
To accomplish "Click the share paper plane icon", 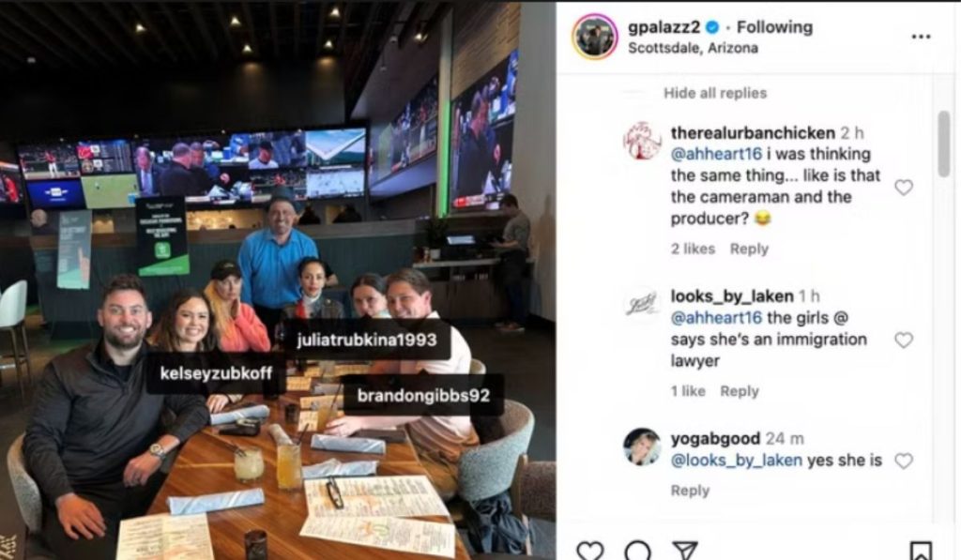I will (x=684, y=551).
